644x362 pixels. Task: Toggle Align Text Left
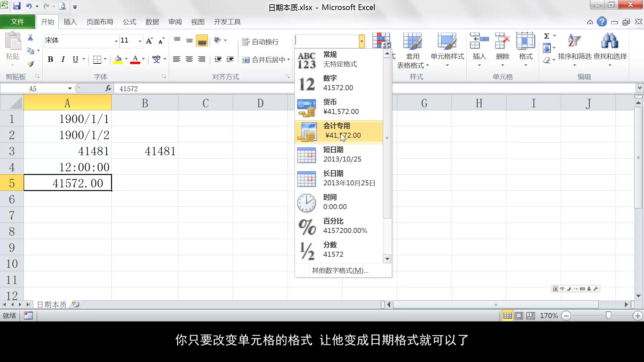pos(177,59)
